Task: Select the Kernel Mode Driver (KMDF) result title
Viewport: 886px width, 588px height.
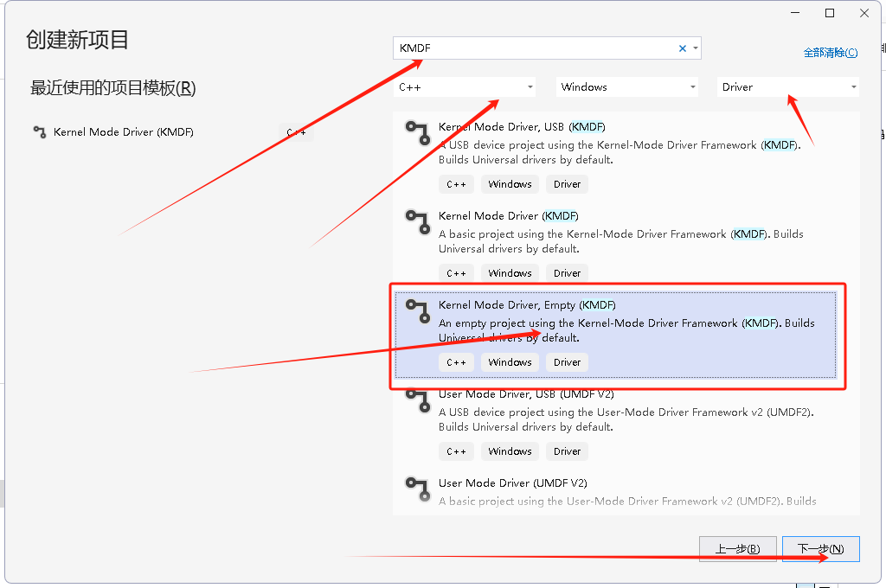Action: click(509, 216)
